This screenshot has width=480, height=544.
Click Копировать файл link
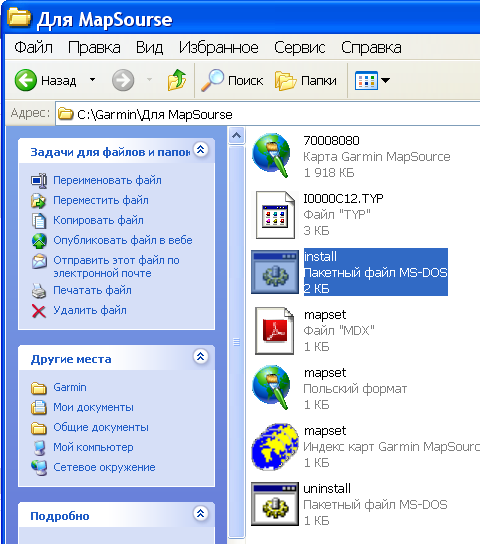(98, 220)
